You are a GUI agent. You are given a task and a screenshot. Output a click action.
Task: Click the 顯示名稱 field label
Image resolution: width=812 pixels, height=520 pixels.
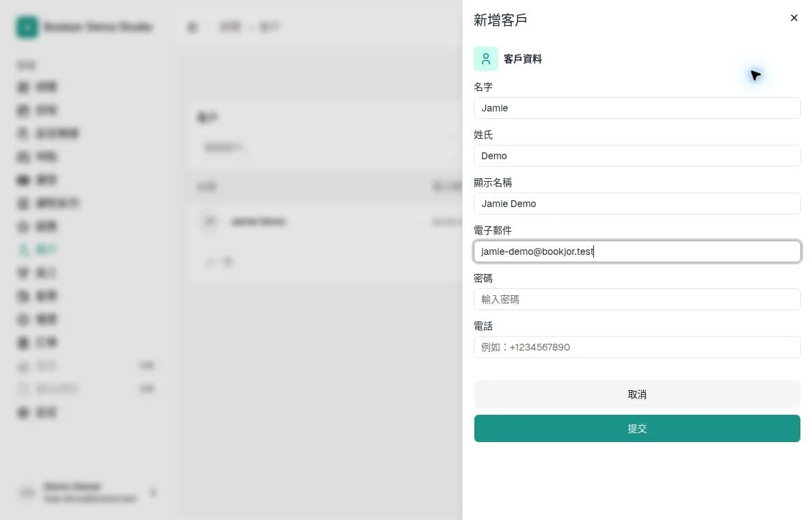493,182
